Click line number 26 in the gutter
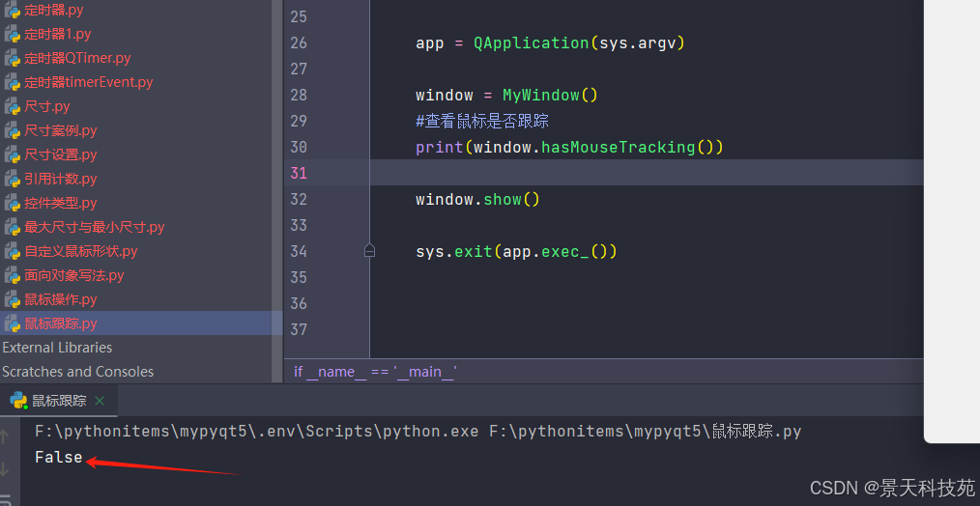 (299, 43)
